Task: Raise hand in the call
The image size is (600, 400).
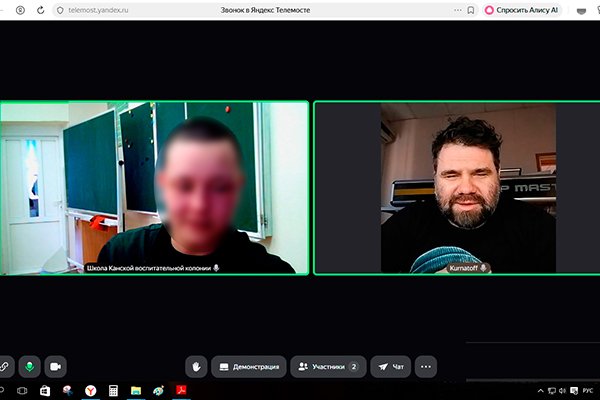Action: coord(198,367)
